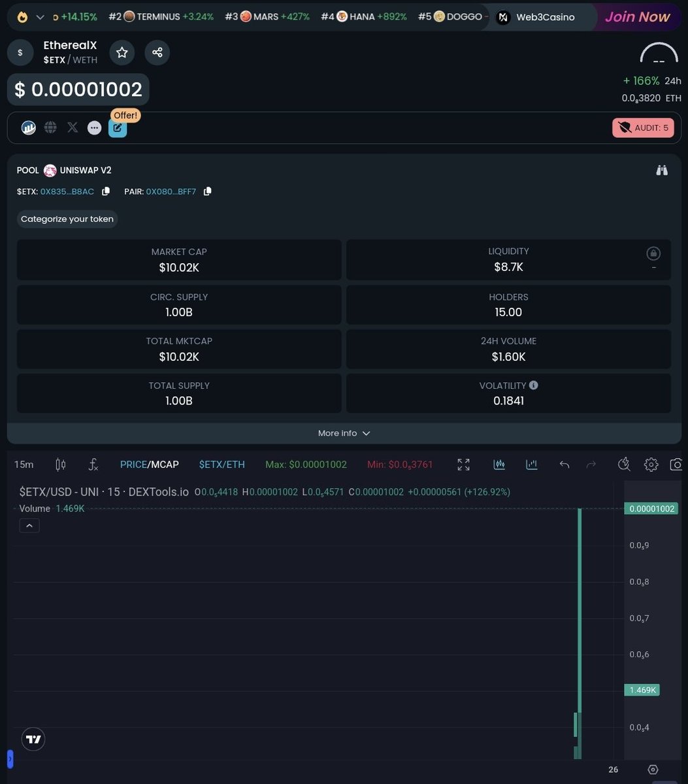Click the liquidity lock icon
Image resolution: width=688 pixels, height=784 pixels.
tap(653, 253)
